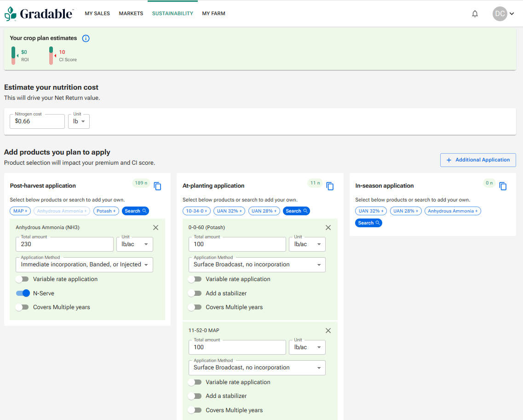Open Nitrogen cost unit dropdown
The width and height of the screenshot is (523, 420).
[x=79, y=121]
